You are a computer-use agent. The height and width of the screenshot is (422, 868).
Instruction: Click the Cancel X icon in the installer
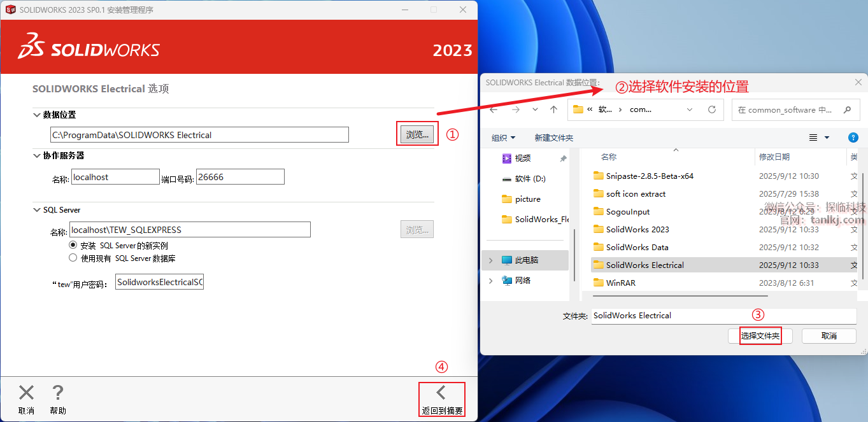[26, 393]
